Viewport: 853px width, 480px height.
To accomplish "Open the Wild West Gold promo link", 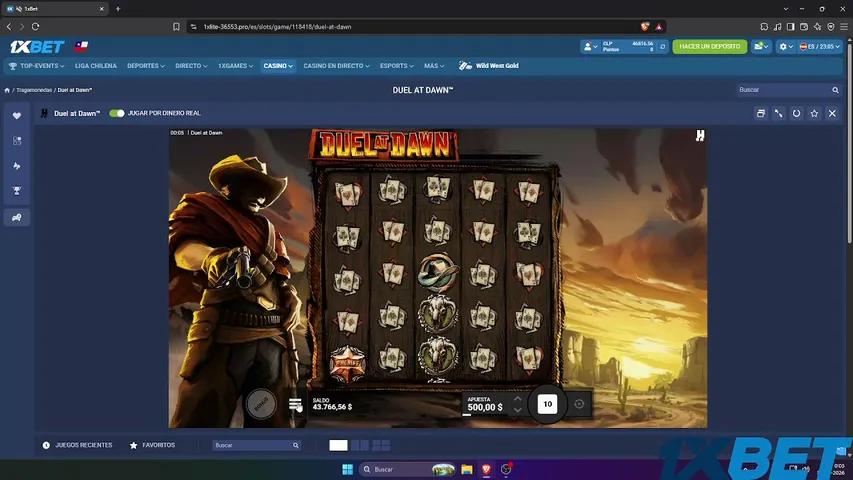I will [489, 66].
